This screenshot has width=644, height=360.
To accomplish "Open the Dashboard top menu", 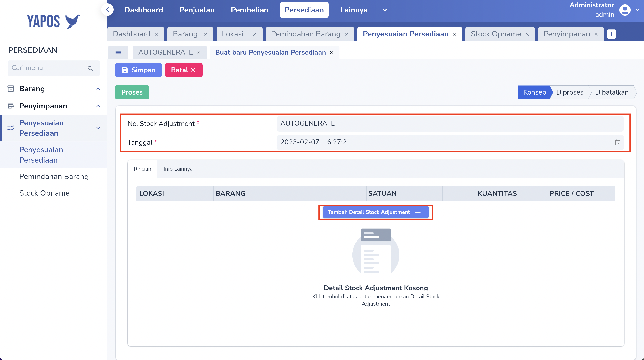I will pos(144,10).
